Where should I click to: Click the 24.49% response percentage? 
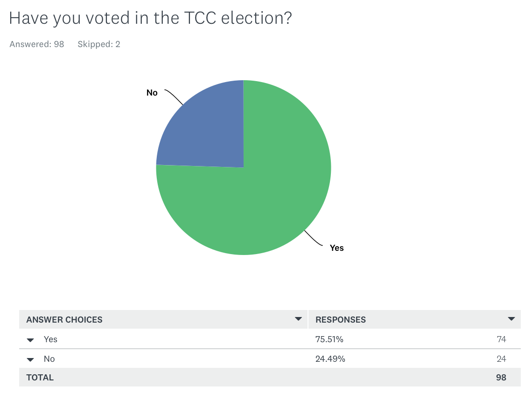click(x=330, y=359)
